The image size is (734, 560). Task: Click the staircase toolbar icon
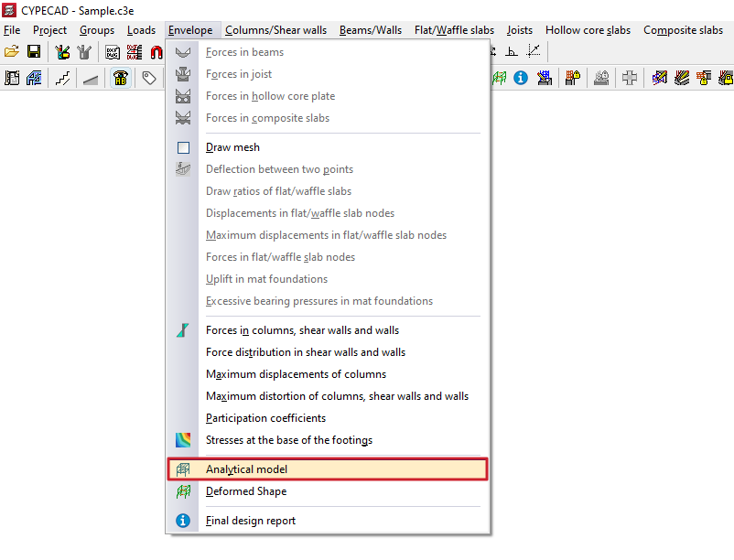tap(62, 78)
